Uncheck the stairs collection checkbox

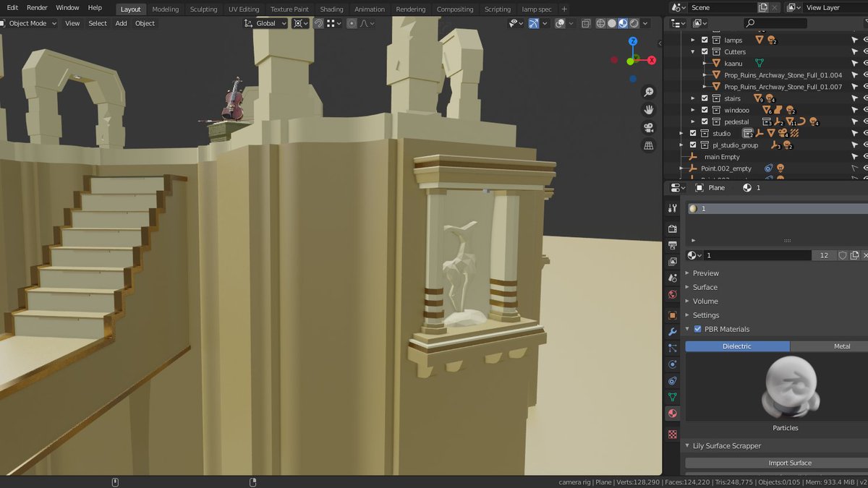705,98
